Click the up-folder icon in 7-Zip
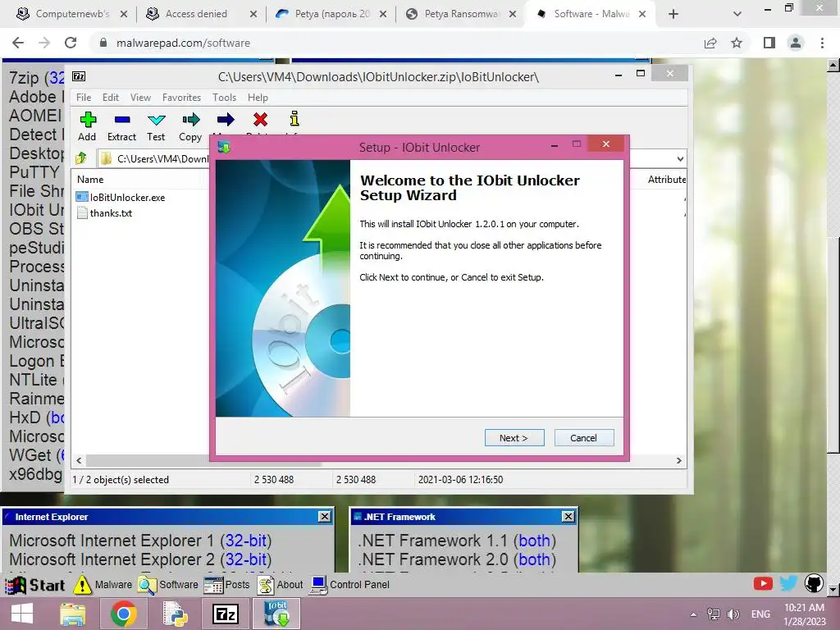 [81, 158]
